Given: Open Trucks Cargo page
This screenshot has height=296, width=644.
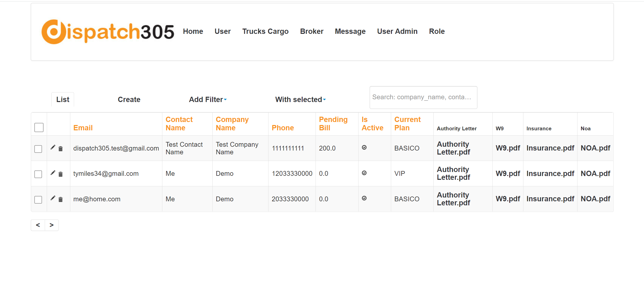Looking at the screenshot, I should pos(265,31).
